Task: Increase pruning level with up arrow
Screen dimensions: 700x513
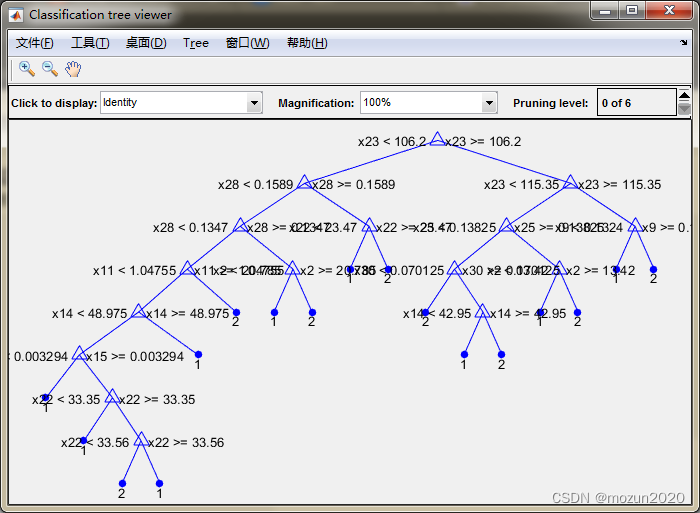Action: [x=684, y=96]
